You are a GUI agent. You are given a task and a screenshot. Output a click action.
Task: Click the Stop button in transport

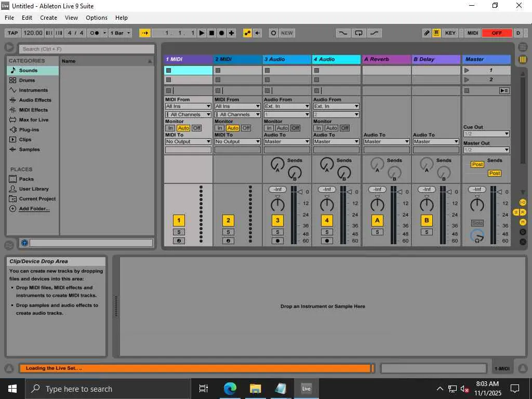[x=212, y=33]
